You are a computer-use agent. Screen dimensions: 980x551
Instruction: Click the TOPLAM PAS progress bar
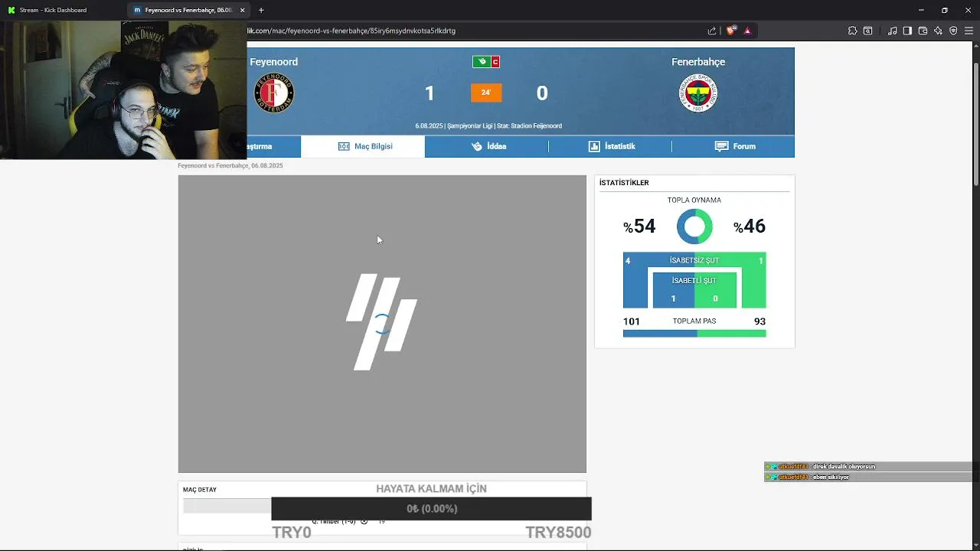(x=694, y=334)
